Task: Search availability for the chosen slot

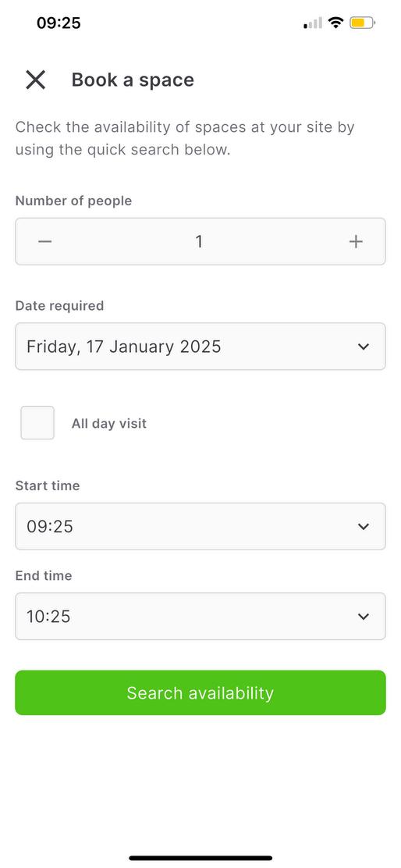Action: click(200, 692)
